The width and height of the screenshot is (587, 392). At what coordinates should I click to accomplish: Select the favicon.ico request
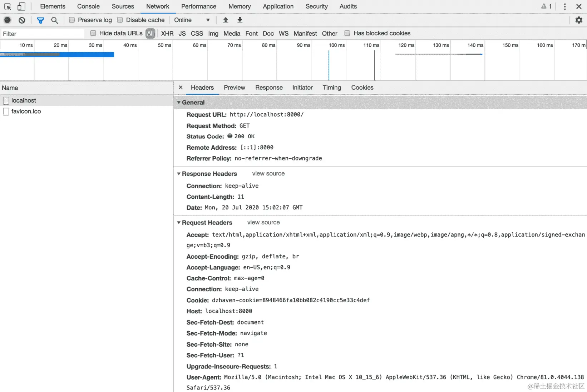tap(26, 111)
